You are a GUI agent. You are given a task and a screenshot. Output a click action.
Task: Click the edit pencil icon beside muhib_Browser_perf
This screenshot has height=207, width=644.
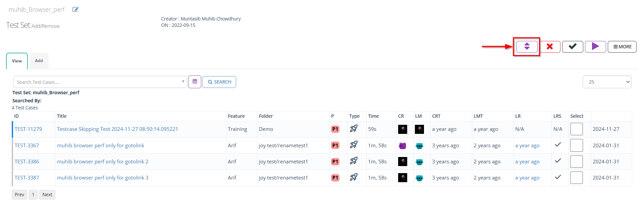(75, 9)
